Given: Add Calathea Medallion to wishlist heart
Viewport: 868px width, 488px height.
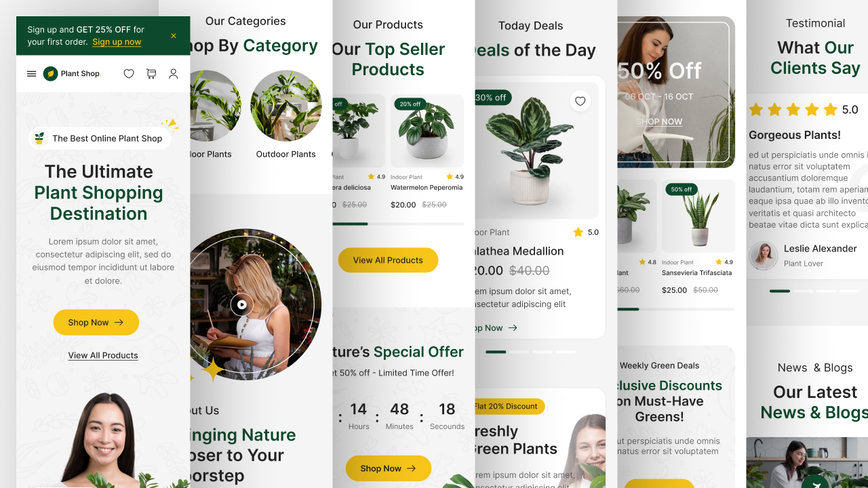Looking at the screenshot, I should (580, 102).
